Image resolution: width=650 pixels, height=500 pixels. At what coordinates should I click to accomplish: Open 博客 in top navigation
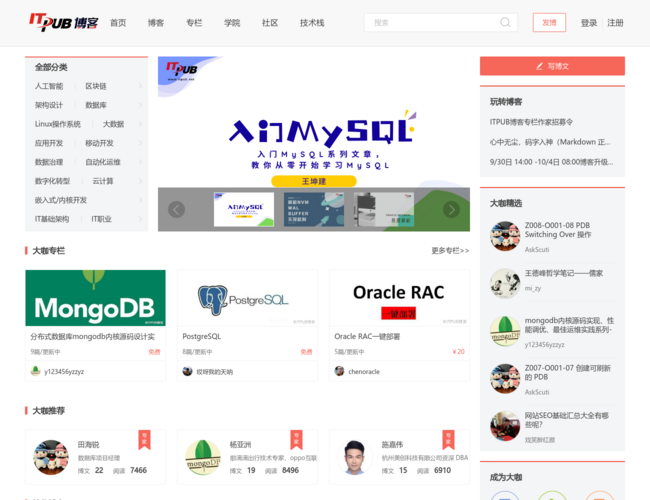pyautogui.click(x=156, y=23)
